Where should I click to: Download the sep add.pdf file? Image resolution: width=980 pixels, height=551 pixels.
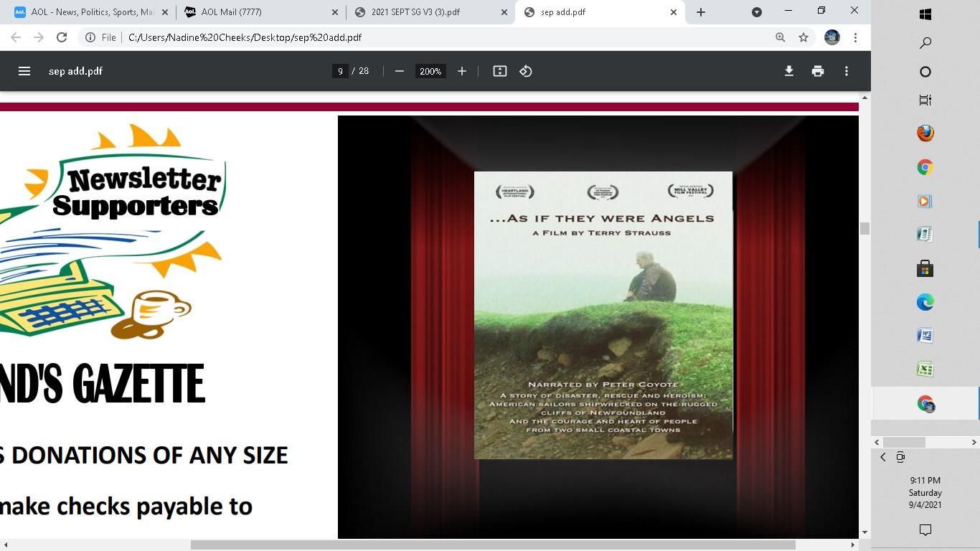pyautogui.click(x=789, y=71)
